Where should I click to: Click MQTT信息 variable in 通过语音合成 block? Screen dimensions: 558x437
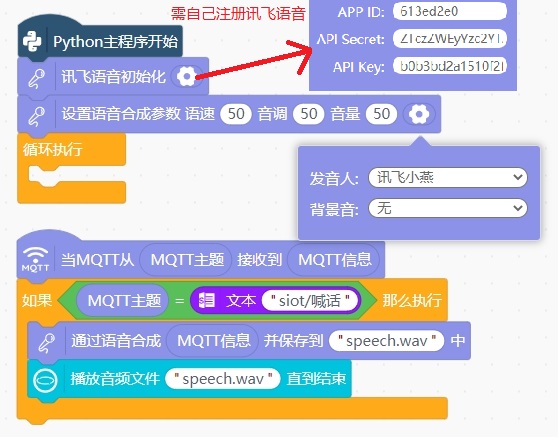tap(212, 341)
